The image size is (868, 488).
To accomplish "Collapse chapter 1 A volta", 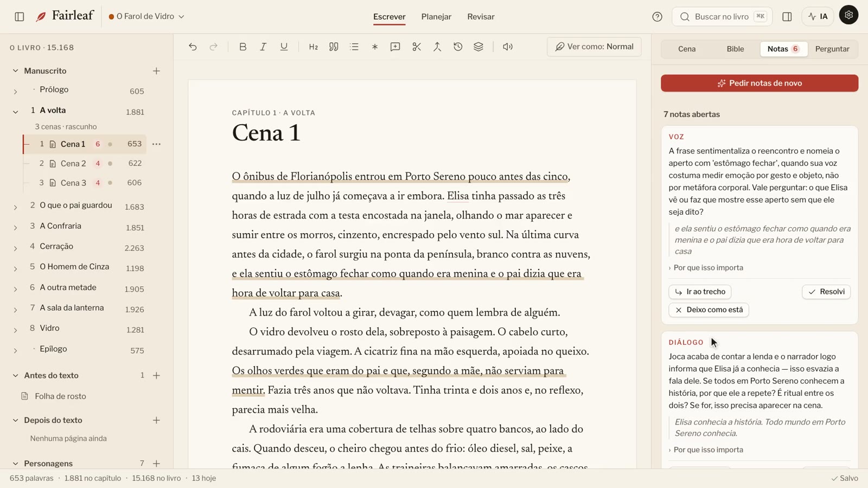I will coord(15,112).
